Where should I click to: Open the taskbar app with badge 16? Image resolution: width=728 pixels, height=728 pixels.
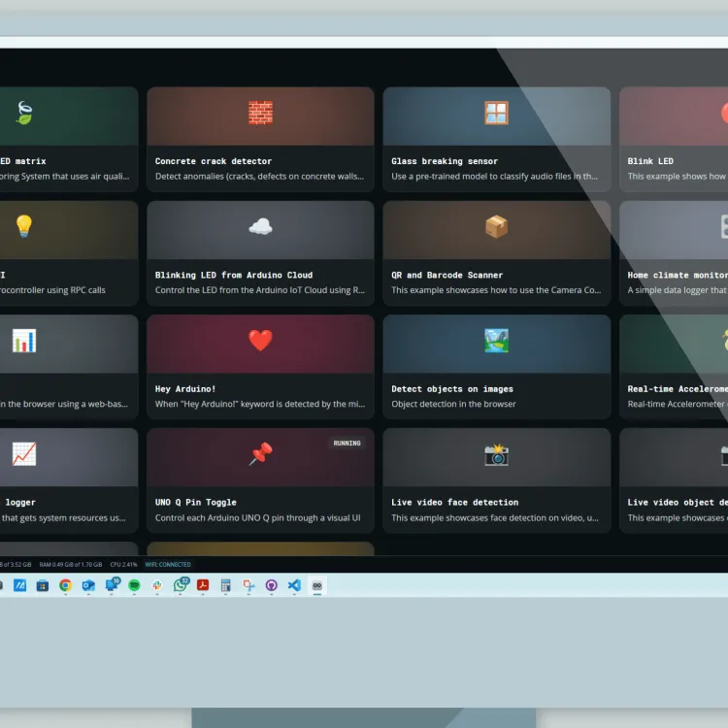(x=112, y=584)
